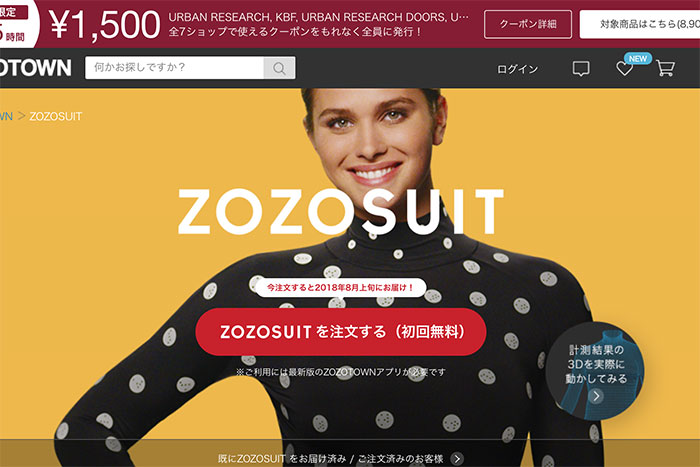Screen dimensions: 700x467
Task: Click the ZOZOSUIT breadcrumb link
Action: [x=55, y=117]
